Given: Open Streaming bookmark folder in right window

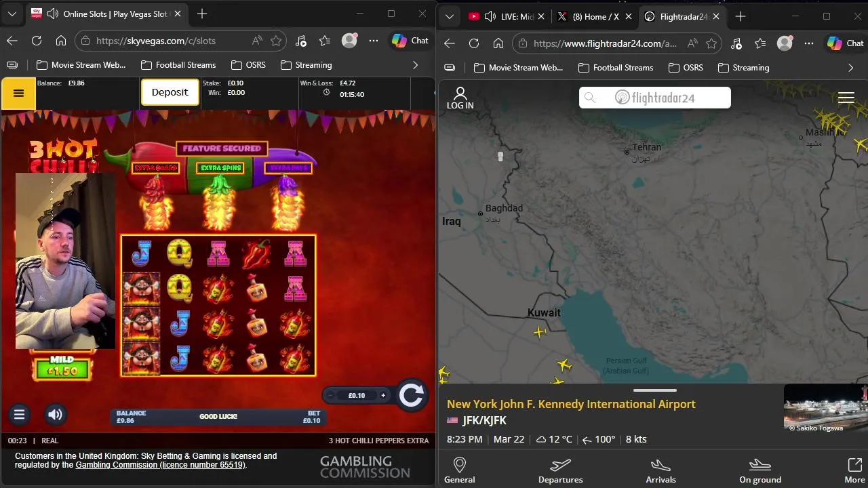Looking at the screenshot, I should (743, 68).
